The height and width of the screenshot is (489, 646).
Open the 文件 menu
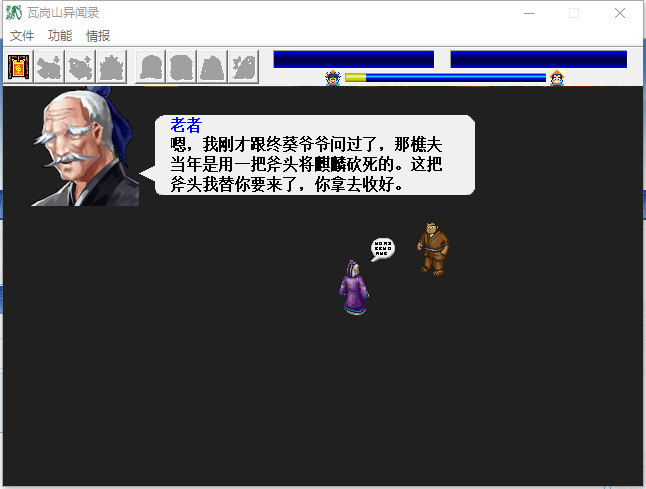tap(22, 36)
